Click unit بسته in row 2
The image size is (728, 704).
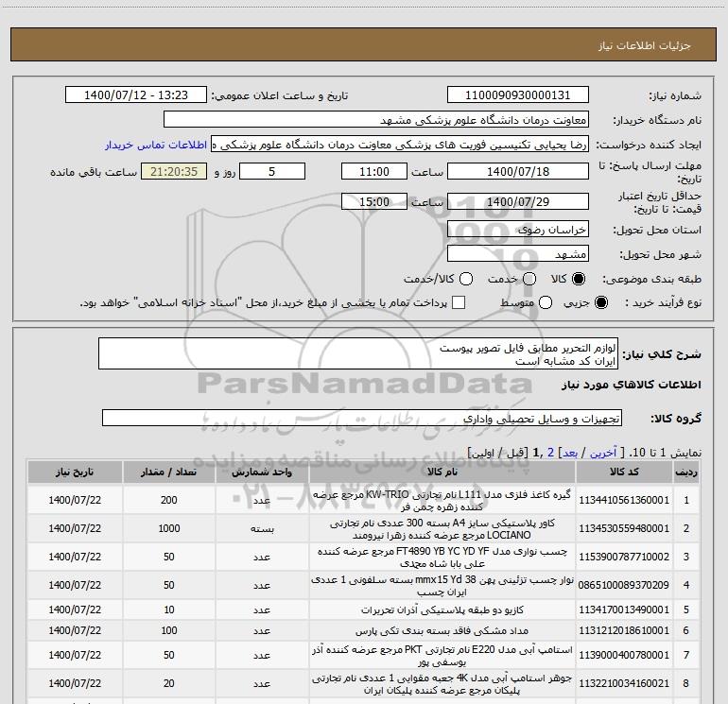(x=262, y=528)
